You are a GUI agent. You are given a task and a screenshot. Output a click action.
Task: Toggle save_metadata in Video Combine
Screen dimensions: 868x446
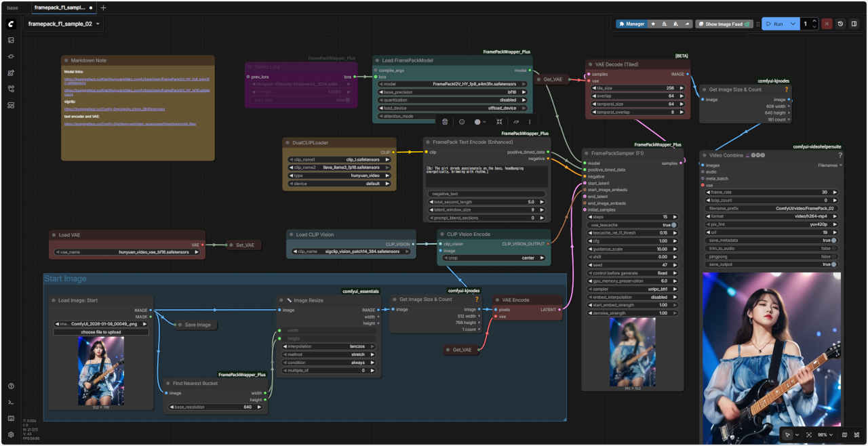tap(833, 240)
